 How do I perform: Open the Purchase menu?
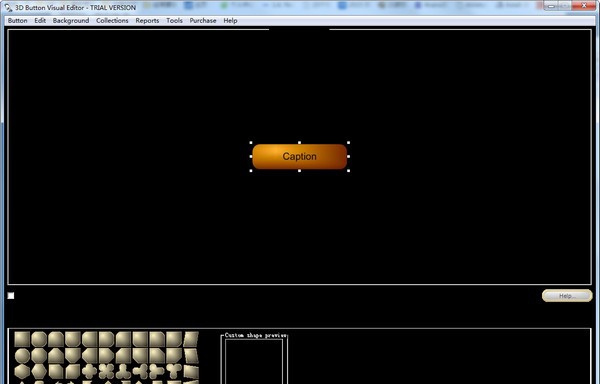click(203, 21)
